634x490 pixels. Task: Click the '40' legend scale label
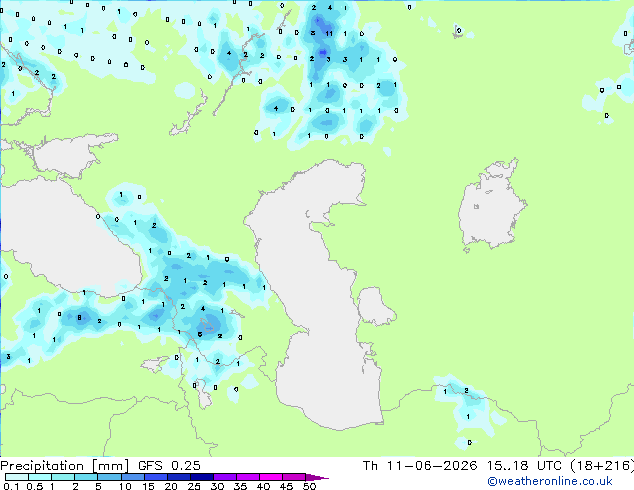pos(263,486)
